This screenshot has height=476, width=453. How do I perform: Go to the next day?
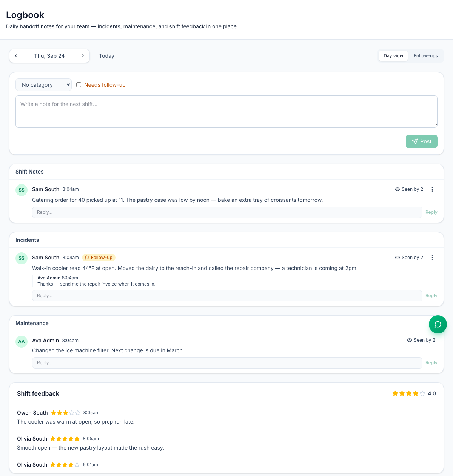click(x=83, y=56)
